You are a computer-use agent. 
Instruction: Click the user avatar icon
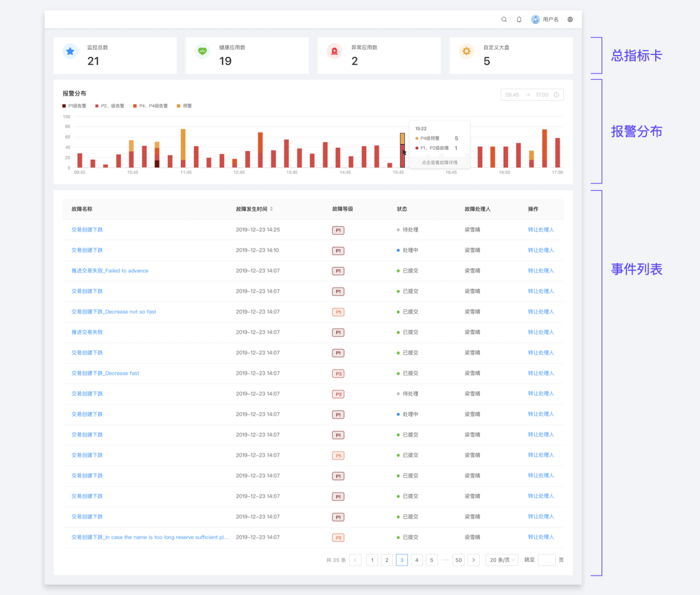coord(535,19)
